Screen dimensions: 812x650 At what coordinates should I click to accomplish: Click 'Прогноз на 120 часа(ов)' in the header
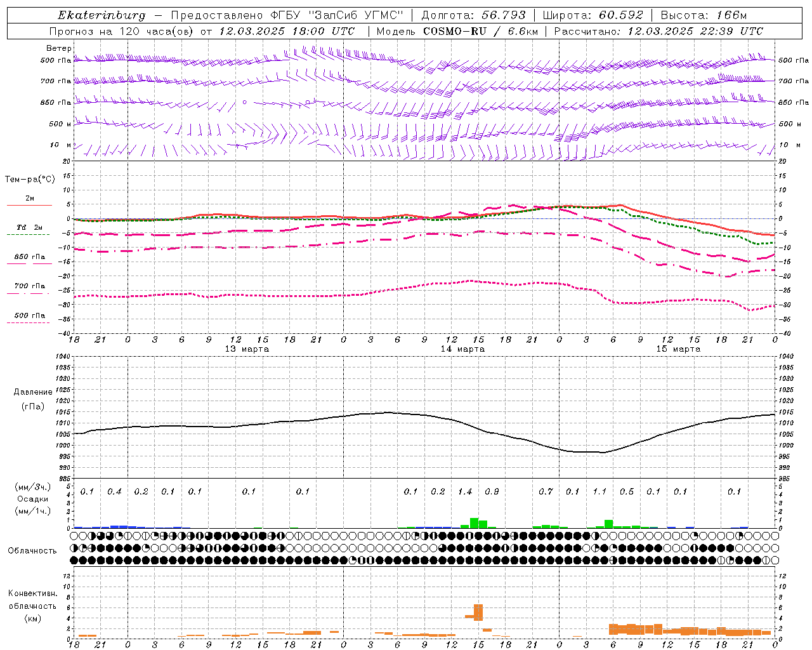tap(122, 31)
